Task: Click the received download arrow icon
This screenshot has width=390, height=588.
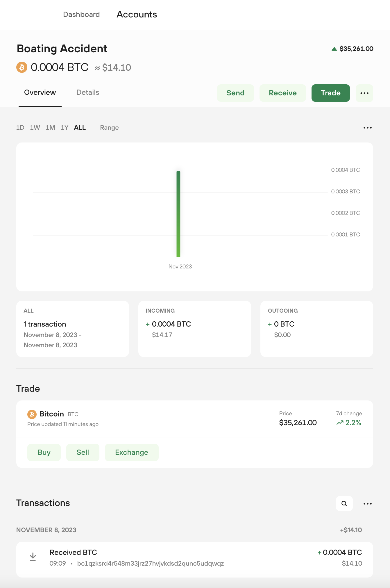Action: tap(33, 557)
